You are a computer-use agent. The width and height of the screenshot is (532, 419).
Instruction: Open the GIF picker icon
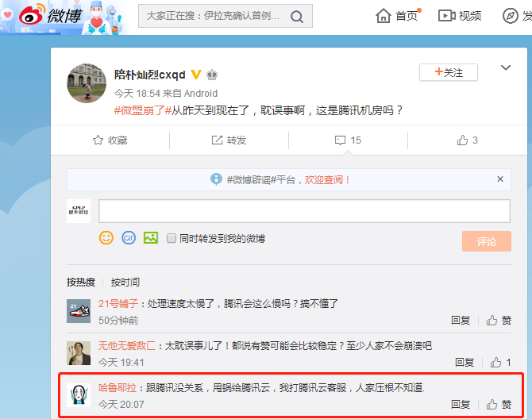click(129, 237)
